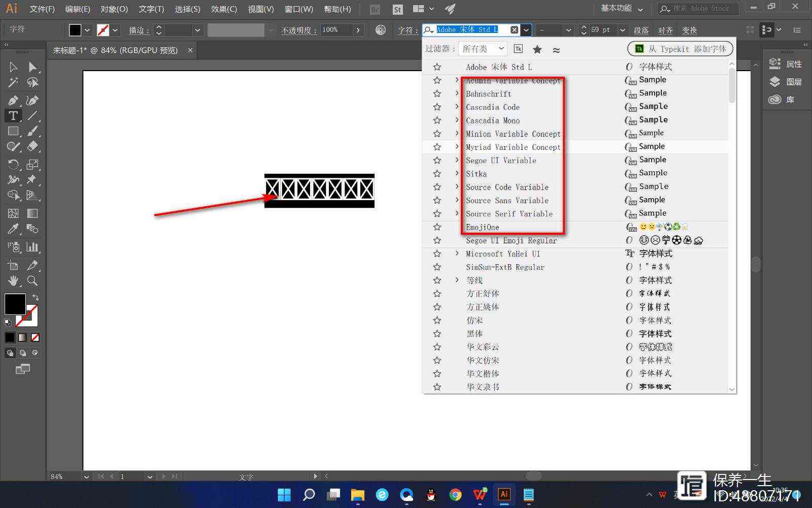The height and width of the screenshot is (508, 812).
Task: Select the Paintbrush tool
Action: (x=32, y=131)
